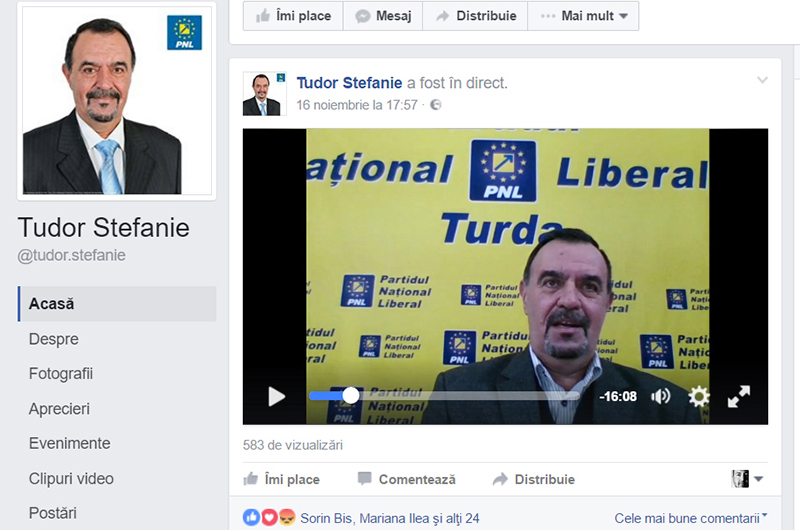Expand video to fullscreen
Screen dimensions: 800x530
tap(738, 396)
